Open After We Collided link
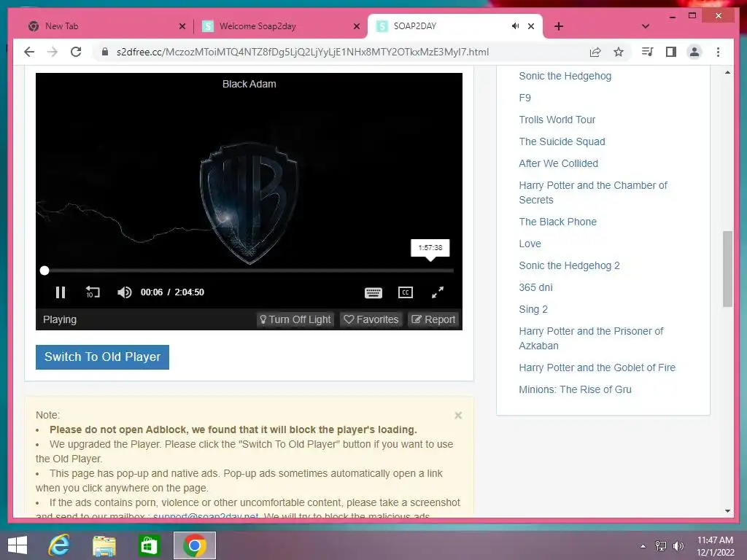This screenshot has width=747, height=560. [x=558, y=164]
